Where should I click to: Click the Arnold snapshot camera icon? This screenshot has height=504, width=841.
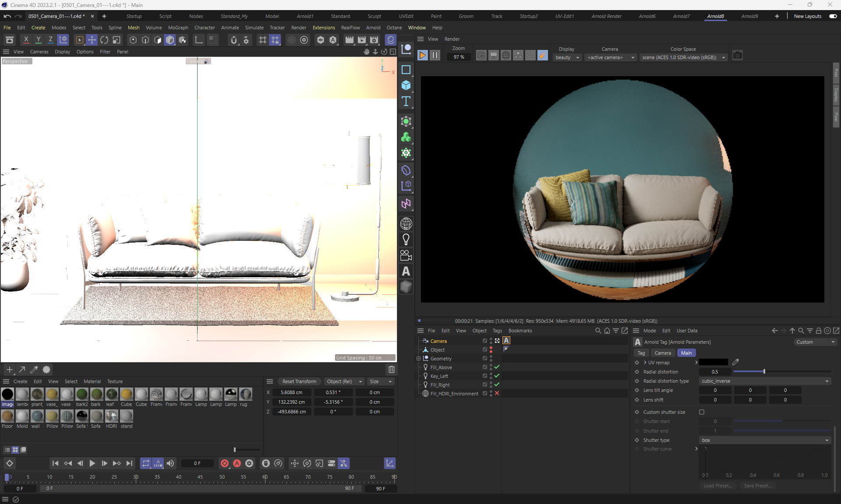pos(737,56)
